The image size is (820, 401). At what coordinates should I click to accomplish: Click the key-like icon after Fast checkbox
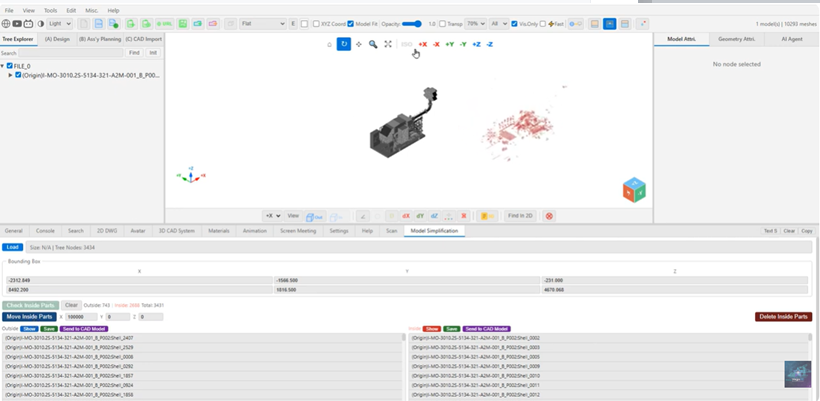click(576, 24)
